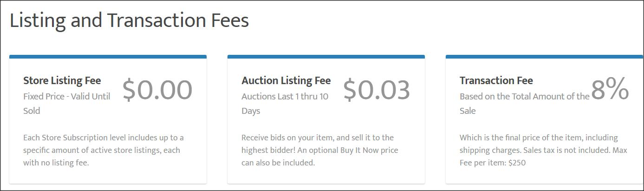
Task: Click the blue bar atop Transaction Fee card
Action: (544, 57)
